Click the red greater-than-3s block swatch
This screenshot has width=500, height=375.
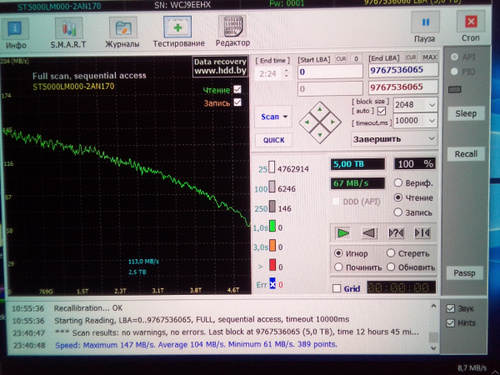tap(273, 265)
